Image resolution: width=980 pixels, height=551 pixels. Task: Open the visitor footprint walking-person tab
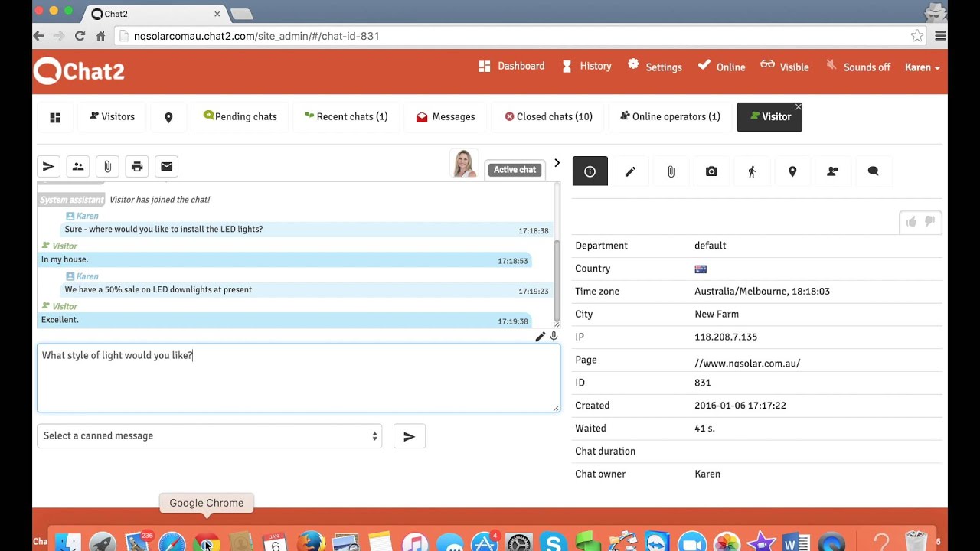click(x=752, y=171)
